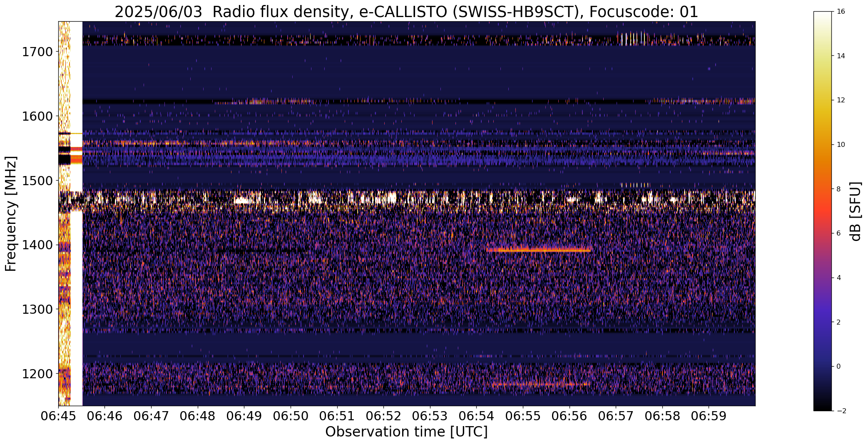Image resolution: width=868 pixels, height=444 pixels.
Task: Click the 06:46 time tick label
Action: [105, 416]
